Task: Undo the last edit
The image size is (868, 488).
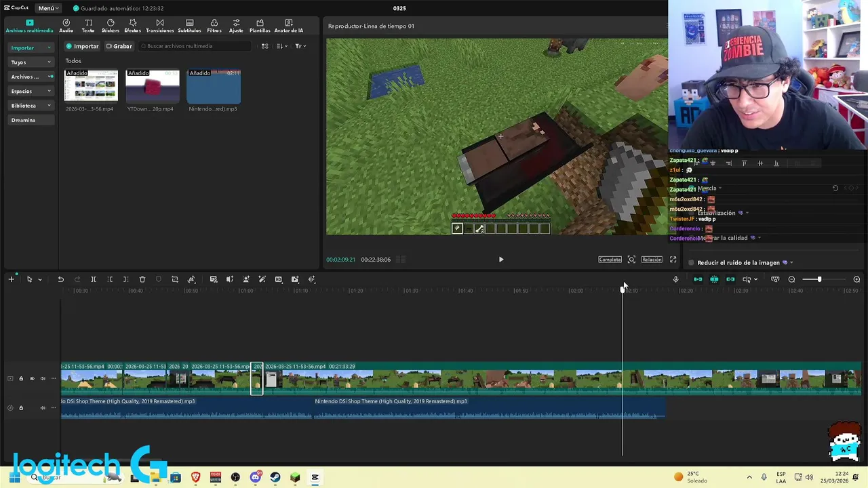Action: [60, 279]
